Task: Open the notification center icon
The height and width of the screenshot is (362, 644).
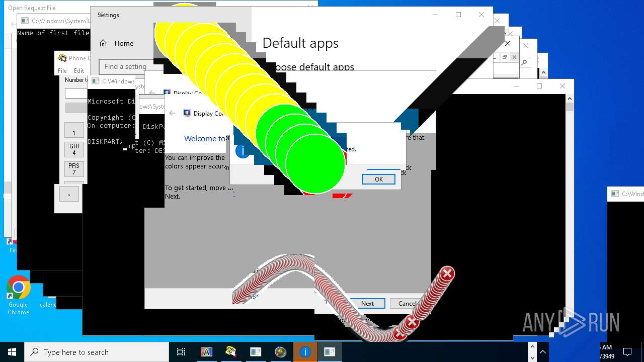Action: click(627, 352)
